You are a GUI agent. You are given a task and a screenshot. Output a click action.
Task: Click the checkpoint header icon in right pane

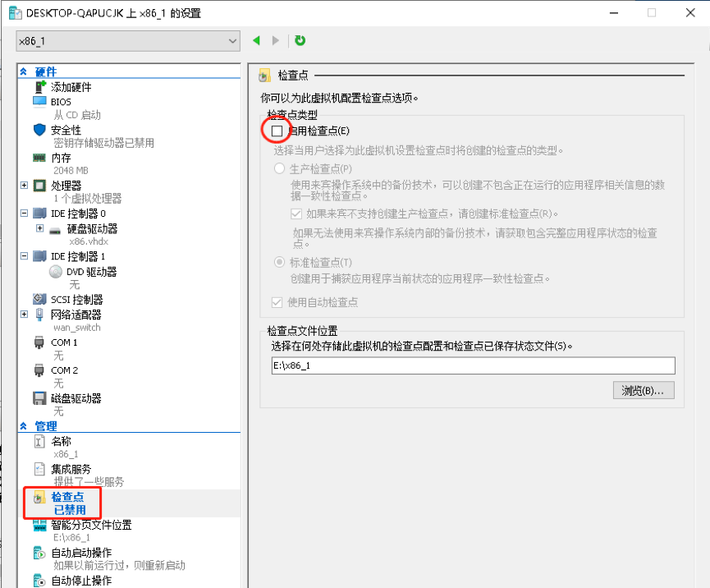[x=264, y=76]
